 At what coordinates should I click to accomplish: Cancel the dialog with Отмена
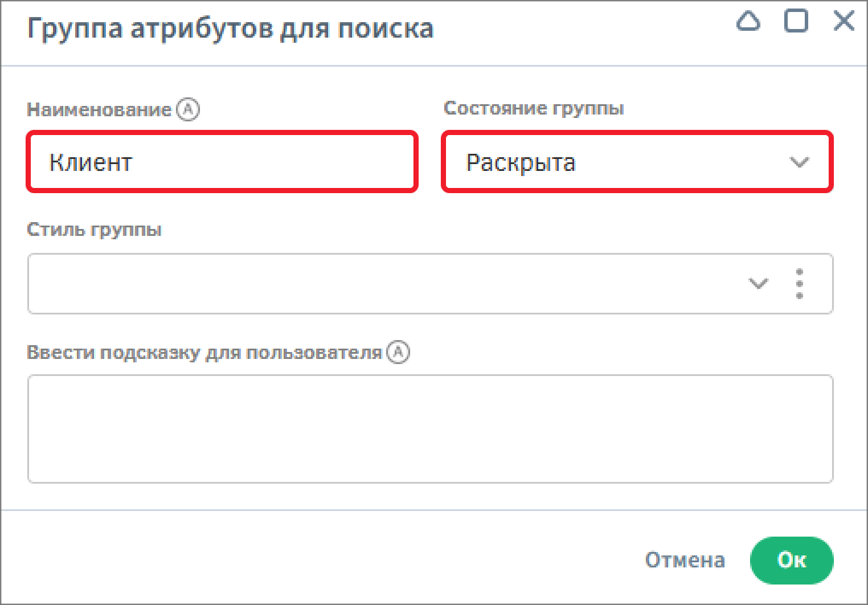(x=684, y=561)
